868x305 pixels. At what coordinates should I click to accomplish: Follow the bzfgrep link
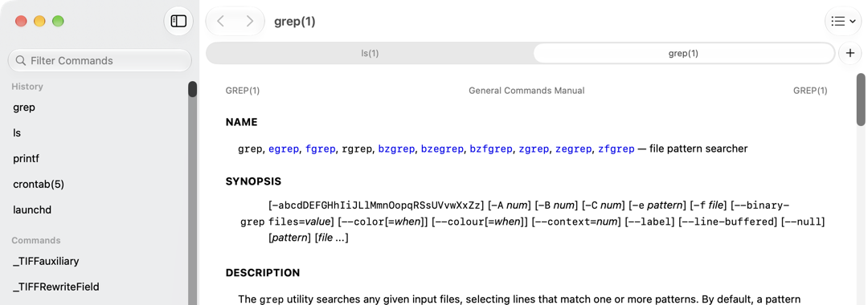(491, 148)
